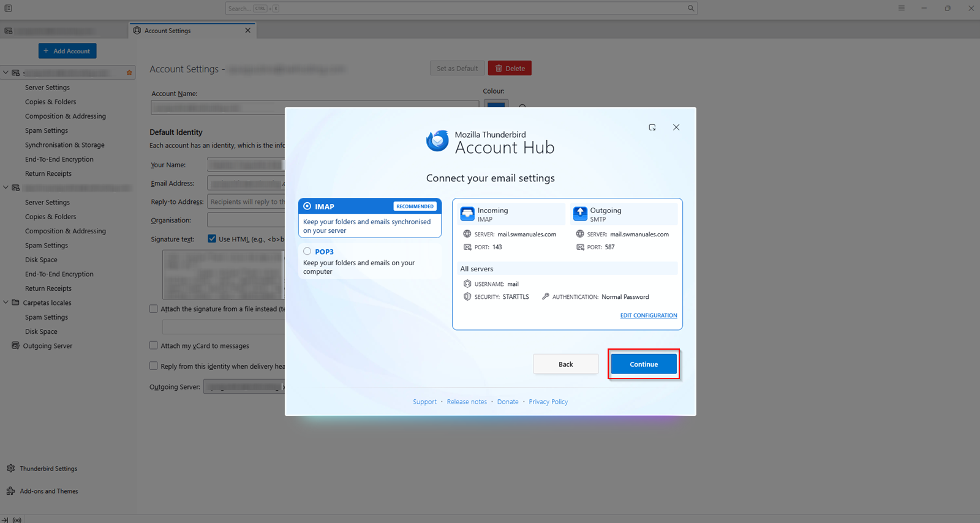
Task: Enable Attach my vCard to messages
Action: coord(154,345)
